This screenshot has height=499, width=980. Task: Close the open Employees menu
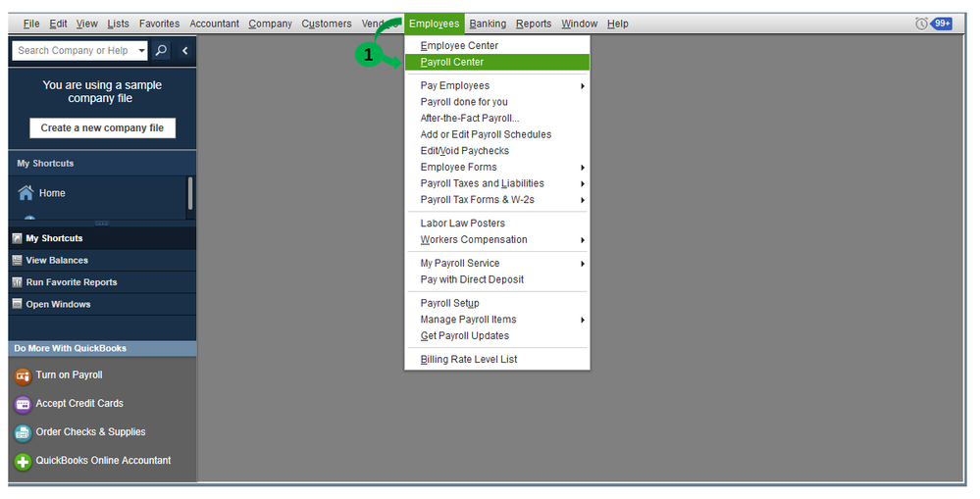click(x=435, y=24)
